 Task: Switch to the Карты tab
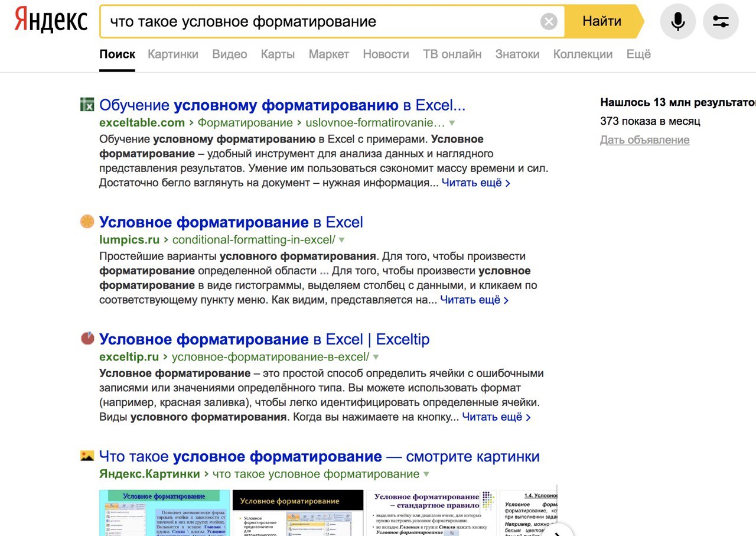tap(278, 54)
